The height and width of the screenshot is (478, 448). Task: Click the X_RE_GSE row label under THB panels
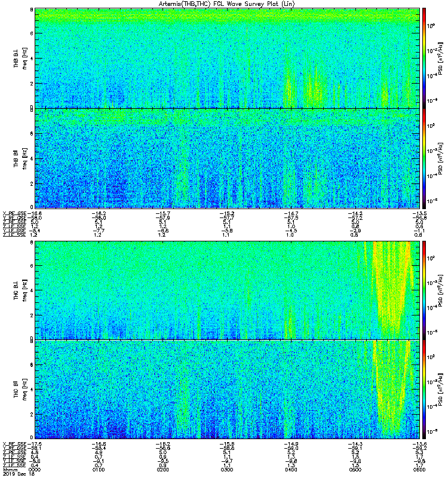point(14,213)
